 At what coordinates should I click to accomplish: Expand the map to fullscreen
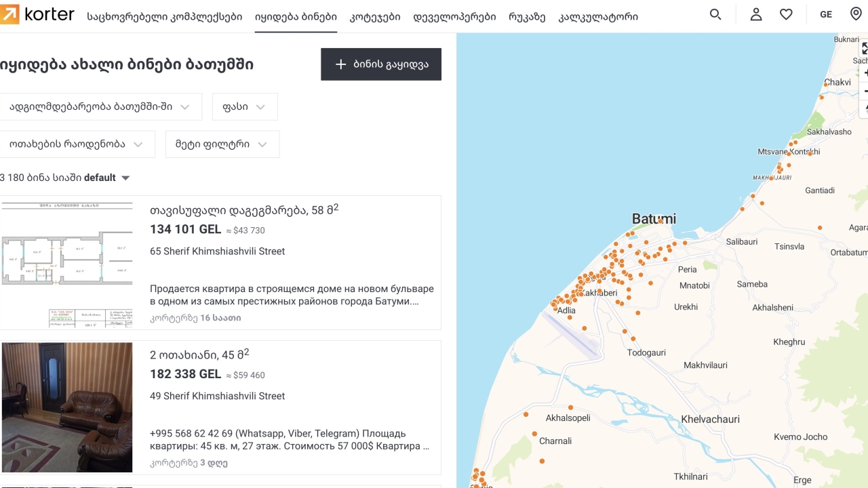point(864,49)
